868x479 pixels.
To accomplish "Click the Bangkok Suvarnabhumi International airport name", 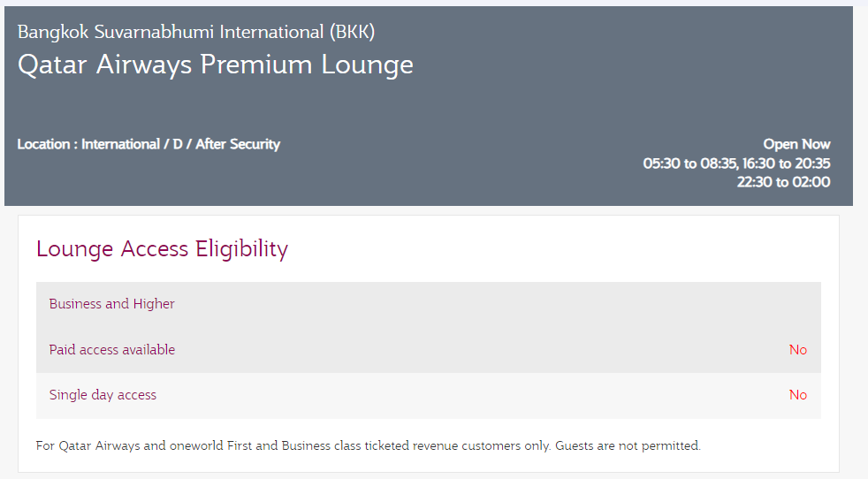I will click(171, 32).
